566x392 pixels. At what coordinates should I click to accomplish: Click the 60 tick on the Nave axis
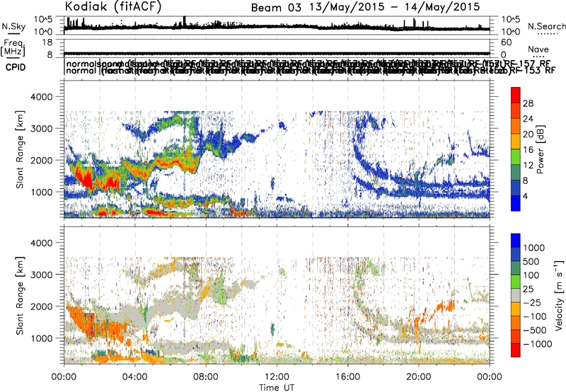click(506, 42)
